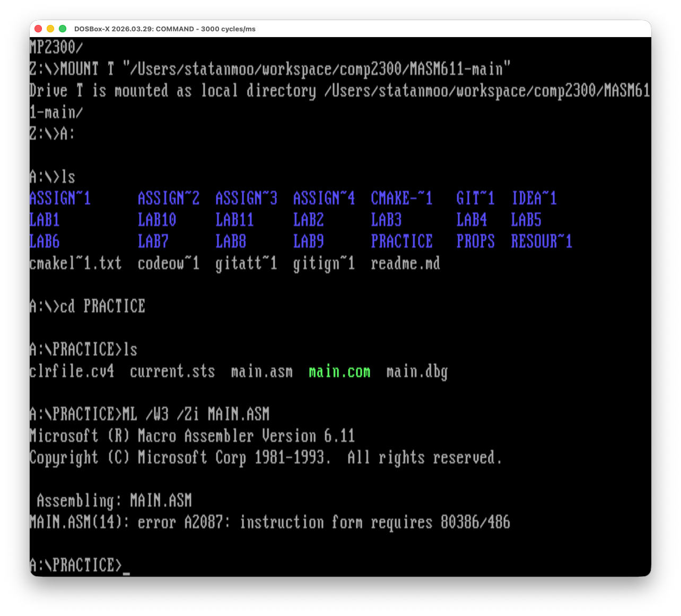This screenshot has height=616, width=681.
Task: Click the LAB1 directory entry
Action: coord(45,220)
